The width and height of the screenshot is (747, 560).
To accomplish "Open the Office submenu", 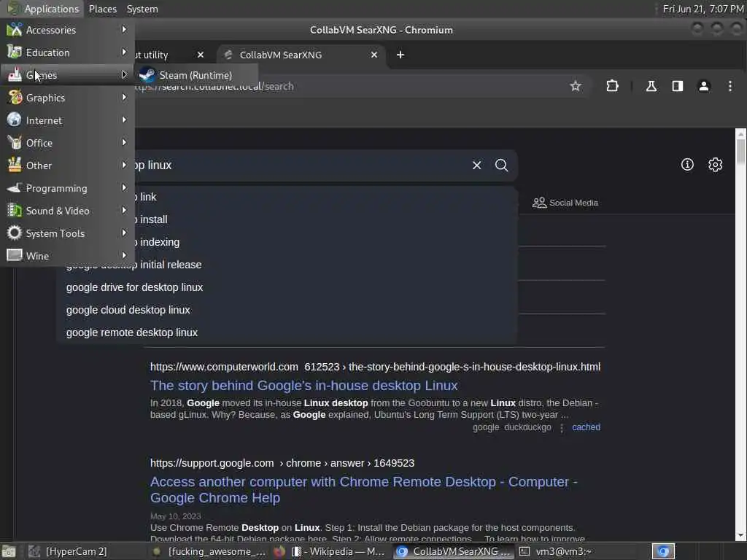I will 67,143.
